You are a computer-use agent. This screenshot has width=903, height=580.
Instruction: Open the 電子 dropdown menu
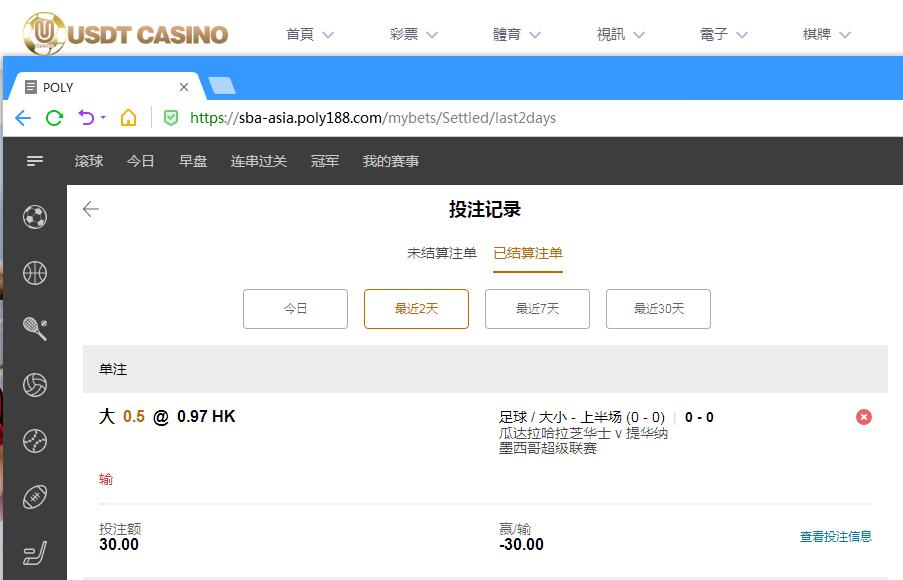pos(723,35)
